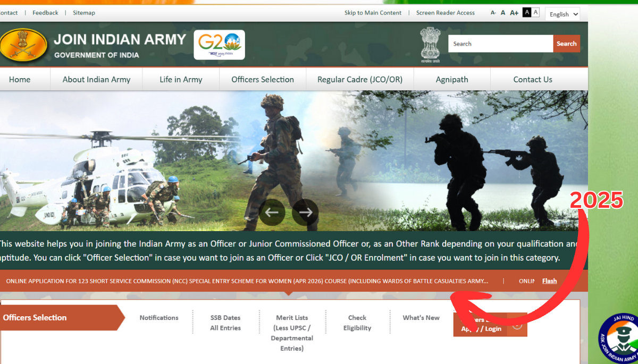Click the Flash link in ticker
This screenshot has width=638, height=364.
click(x=549, y=281)
